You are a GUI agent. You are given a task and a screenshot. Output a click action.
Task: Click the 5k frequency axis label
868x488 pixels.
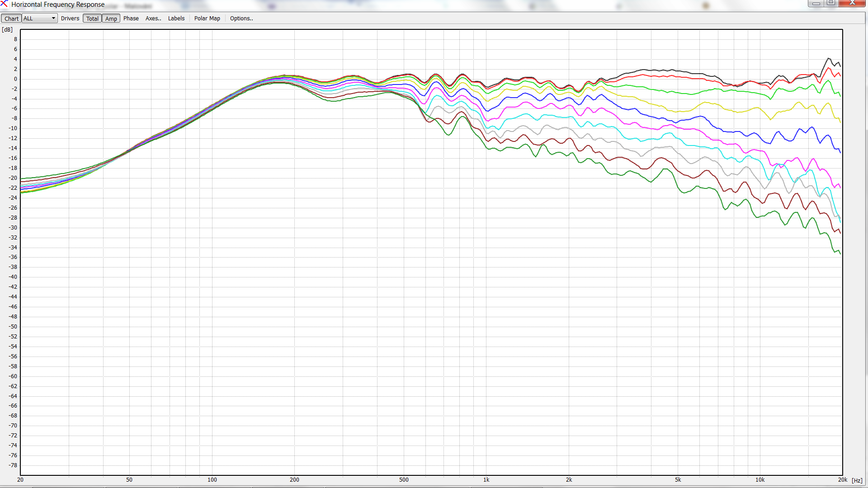tap(678, 480)
